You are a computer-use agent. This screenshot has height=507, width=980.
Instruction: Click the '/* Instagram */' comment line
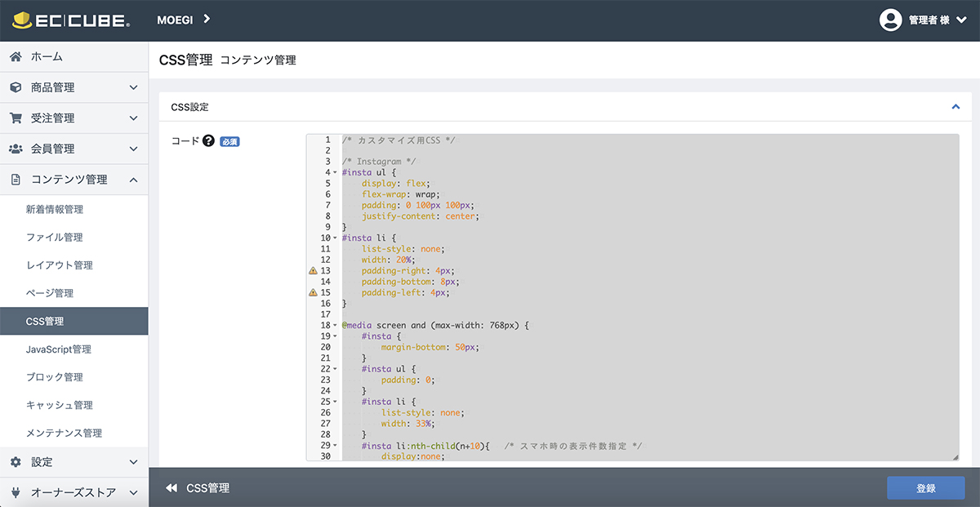click(379, 162)
